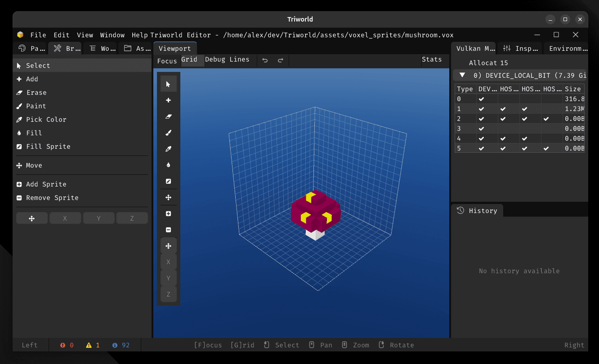Image resolution: width=599 pixels, height=364 pixels.
Task: Select the arrow Select tool in viewport toolbar
Action: 168,84
